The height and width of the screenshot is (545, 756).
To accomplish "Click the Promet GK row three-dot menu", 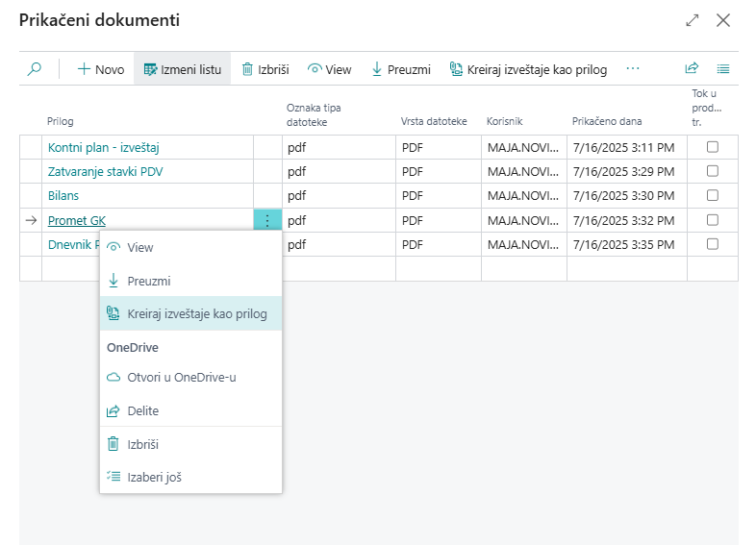I will tap(267, 220).
